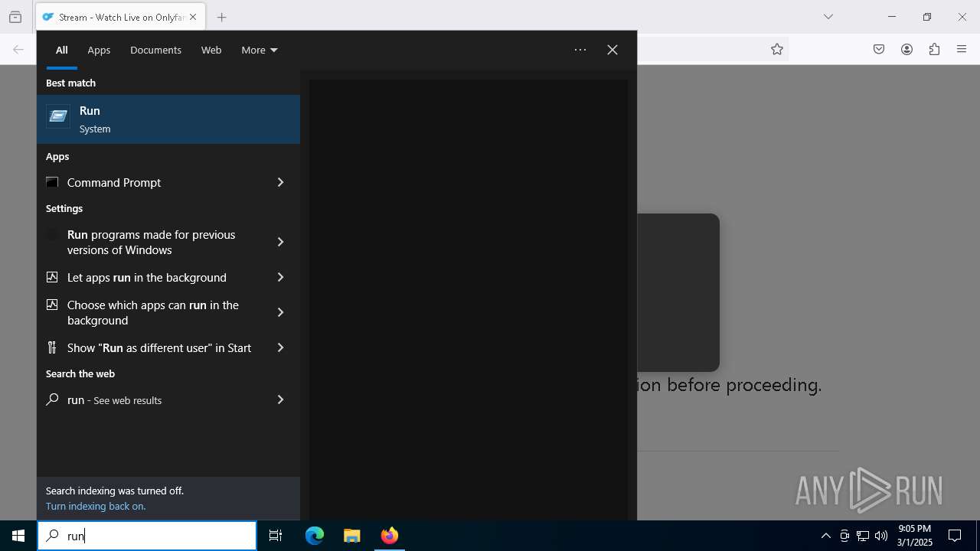Click the Command Prompt icon
The width and height of the screenshot is (980, 551).
(x=52, y=182)
